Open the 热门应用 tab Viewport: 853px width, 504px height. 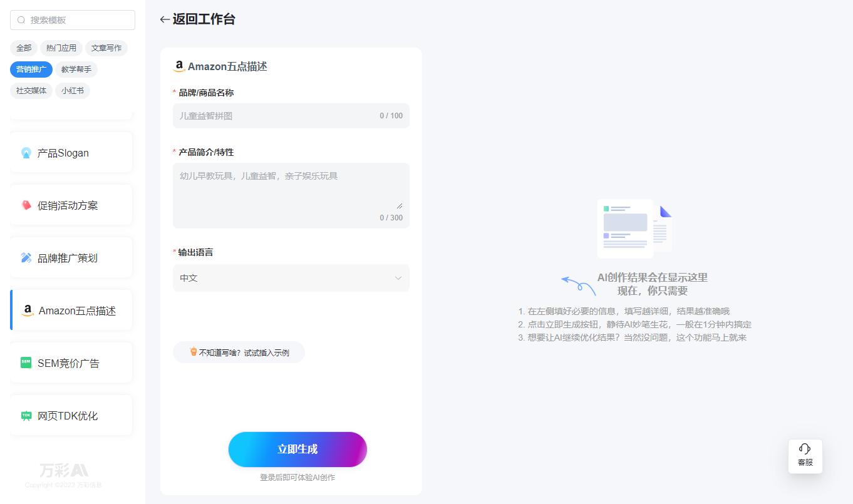pyautogui.click(x=61, y=48)
